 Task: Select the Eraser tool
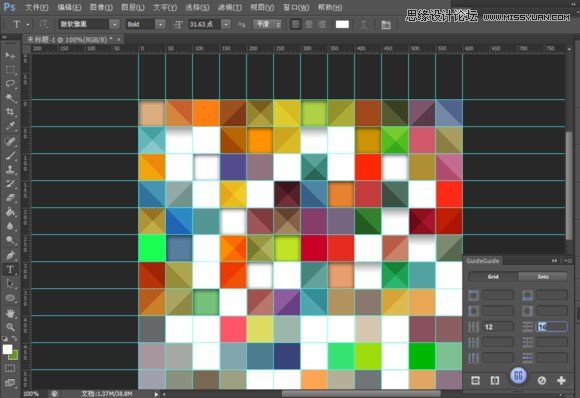[x=10, y=198]
